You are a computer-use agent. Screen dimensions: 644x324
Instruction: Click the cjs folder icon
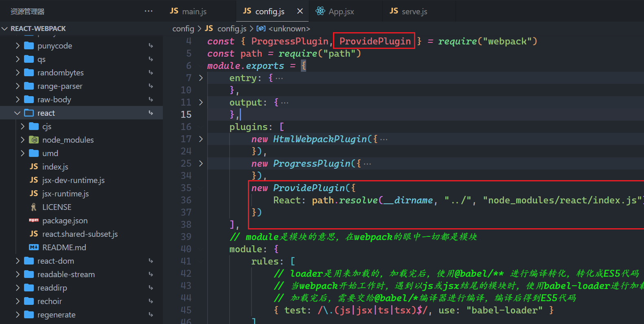(x=34, y=126)
